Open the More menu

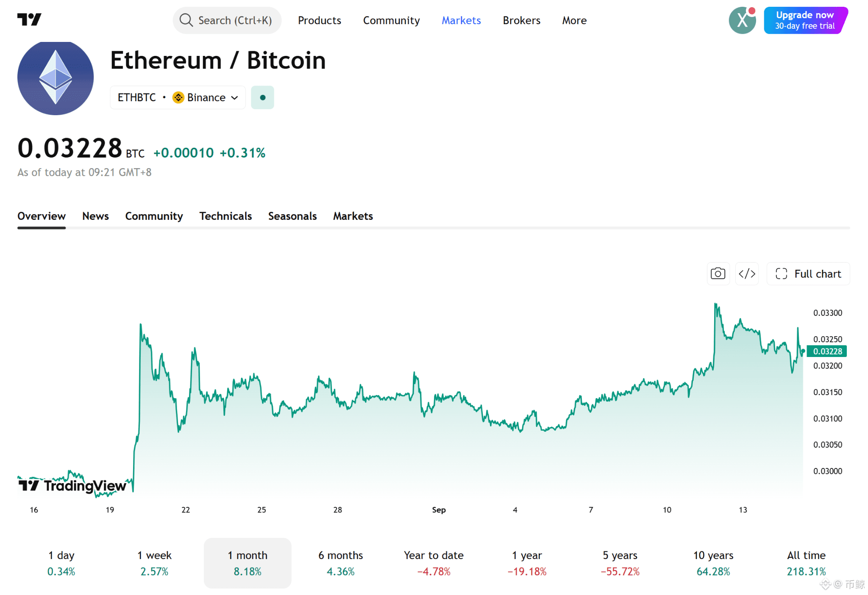point(574,20)
